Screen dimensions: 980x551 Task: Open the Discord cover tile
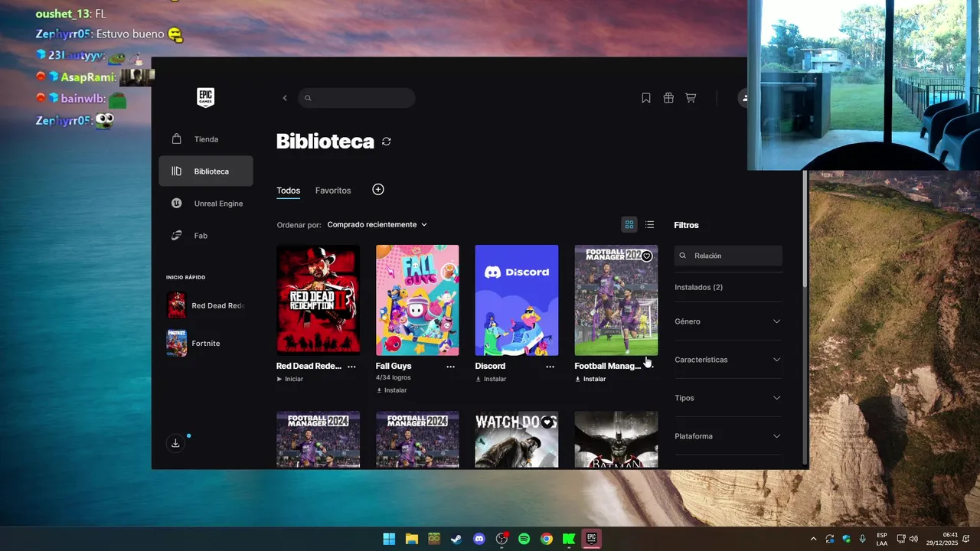[x=517, y=300]
